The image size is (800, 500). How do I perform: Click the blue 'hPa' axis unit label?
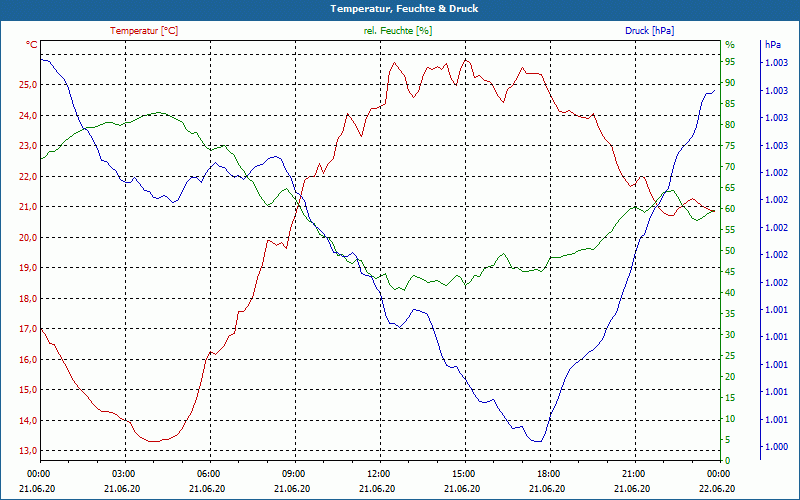tap(772, 45)
